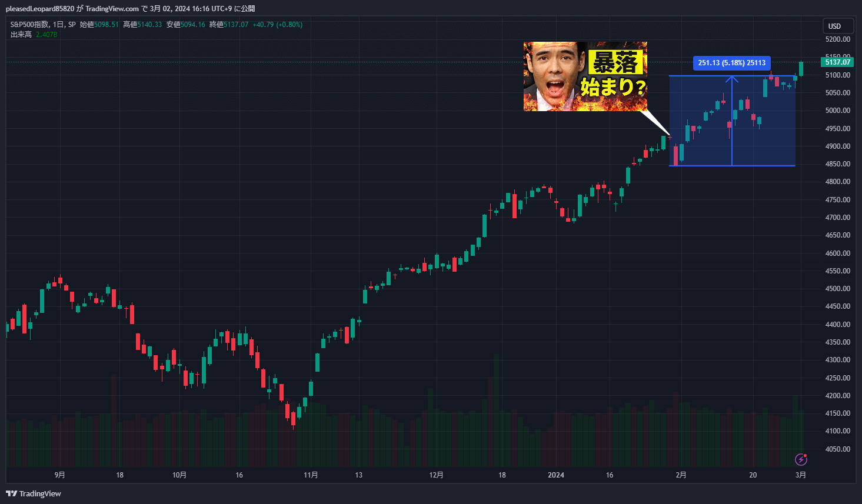This screenshot has height=504, width=862.
Task: Click the 終値 closing value in legend
Action: coord(235,25)
